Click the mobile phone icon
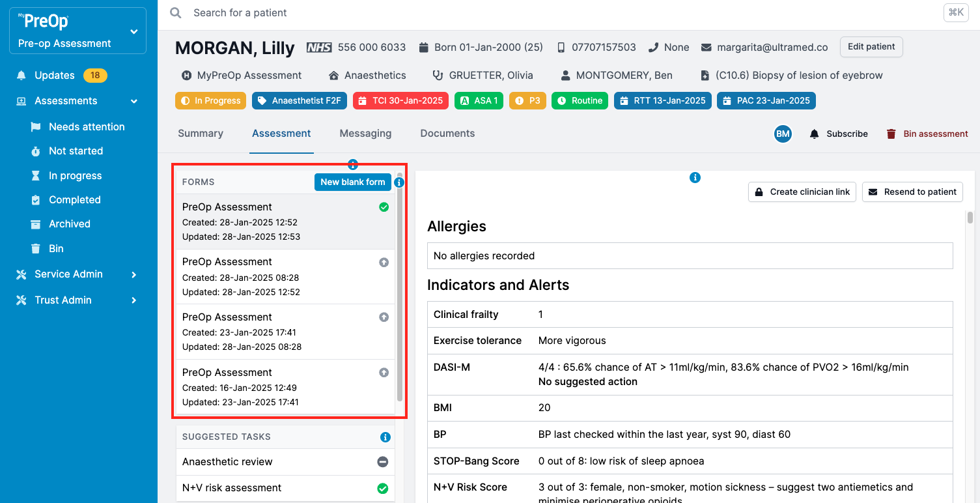This screenshot has width=980, height=503. 561,48
